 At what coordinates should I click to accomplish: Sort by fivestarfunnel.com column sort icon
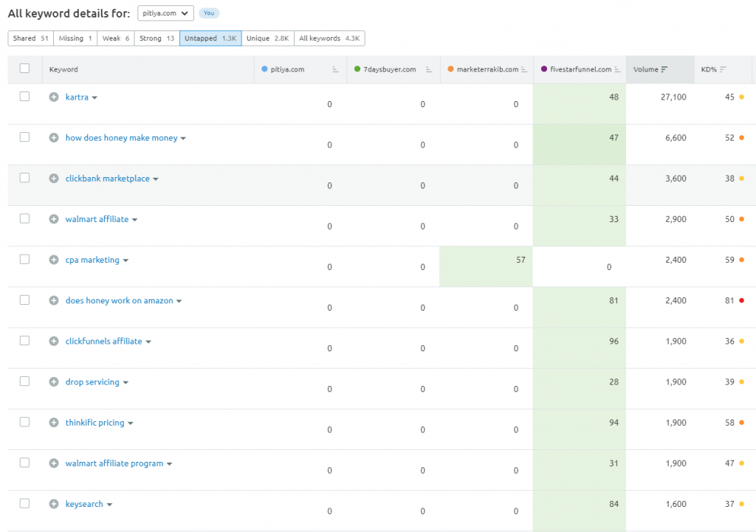click(617, 70)
